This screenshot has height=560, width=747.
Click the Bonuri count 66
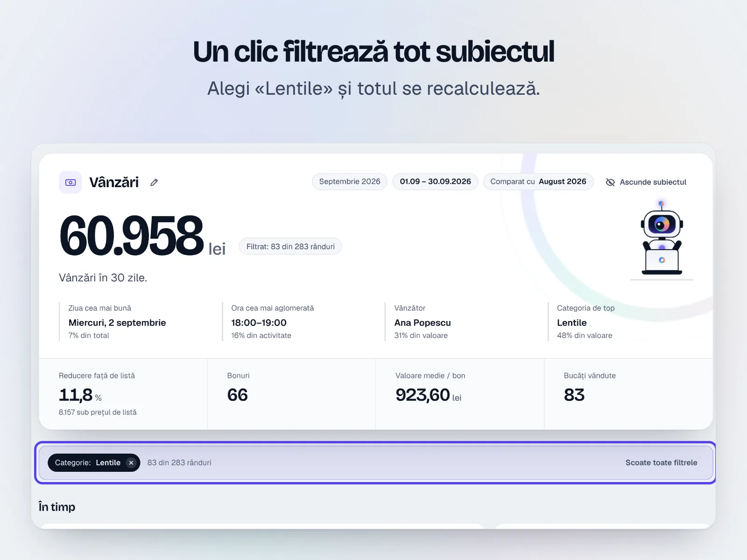coord(237,395)
